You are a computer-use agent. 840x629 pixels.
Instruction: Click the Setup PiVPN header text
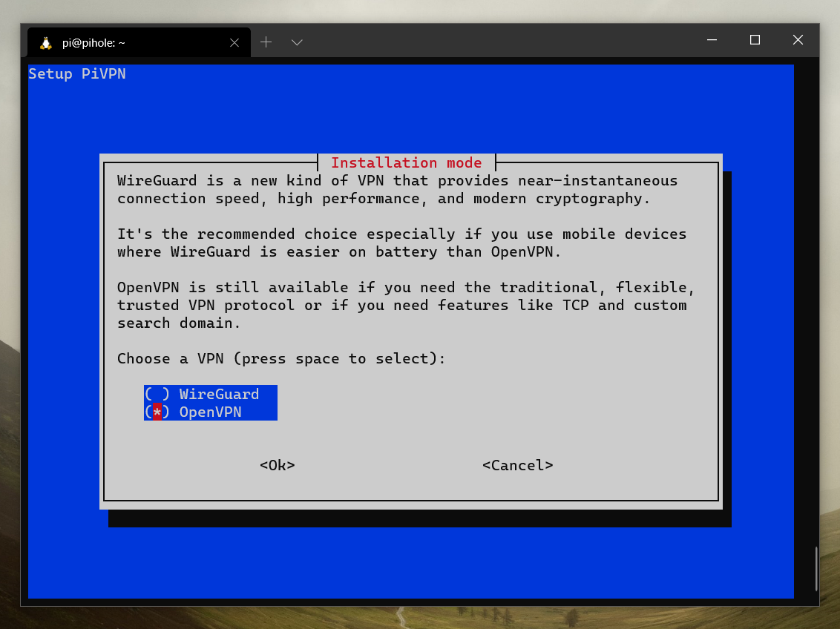click(77, 73)
